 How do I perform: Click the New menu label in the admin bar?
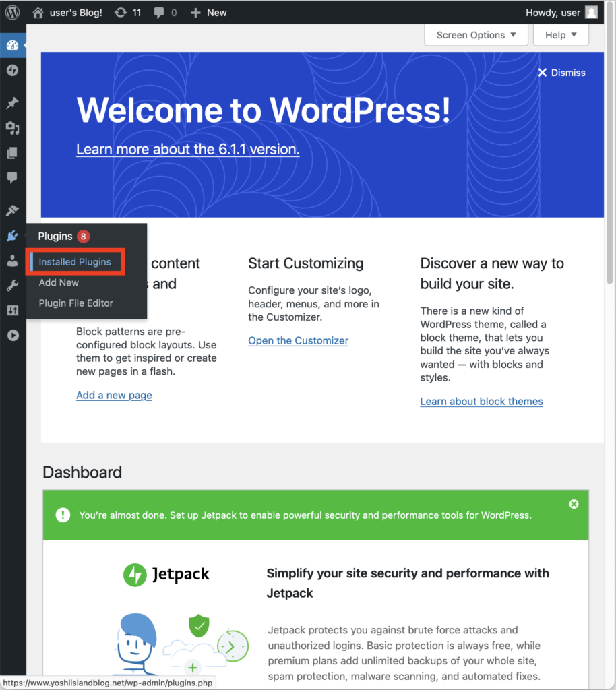point(217,13)
